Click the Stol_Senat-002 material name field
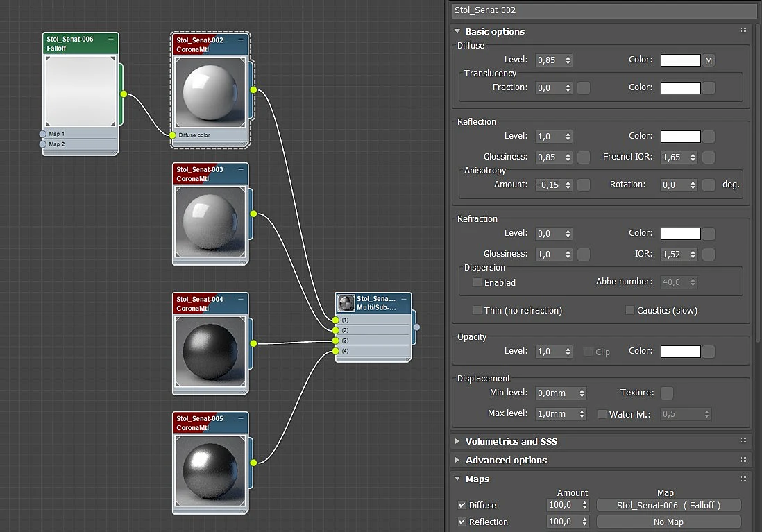762x532 pixels. pyautogui.click(x=604, y=10)
